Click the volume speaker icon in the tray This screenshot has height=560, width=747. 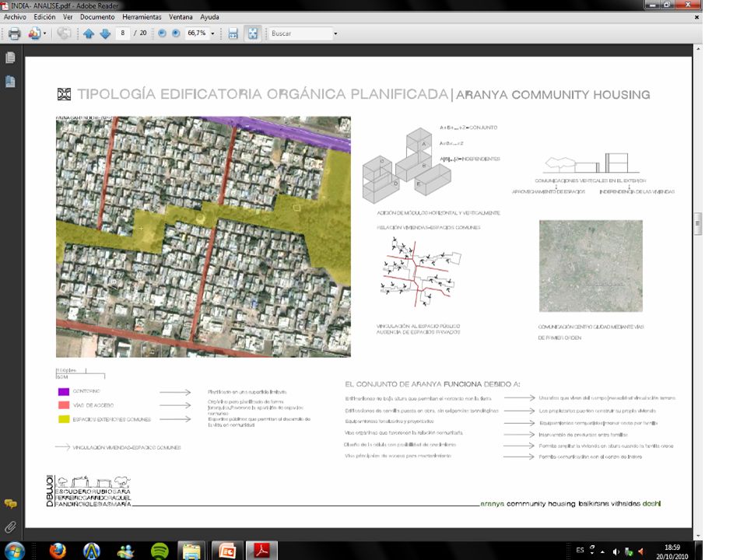[x=615, y=551]
